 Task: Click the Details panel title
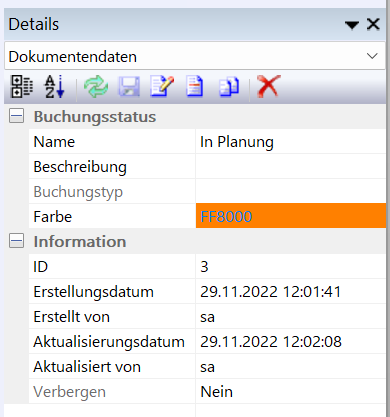(34, 24)
